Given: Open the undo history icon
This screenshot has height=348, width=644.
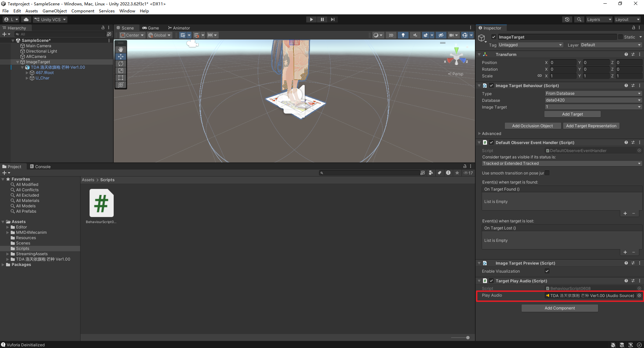Looking at the screenshot, I should (x=567, y=19).
